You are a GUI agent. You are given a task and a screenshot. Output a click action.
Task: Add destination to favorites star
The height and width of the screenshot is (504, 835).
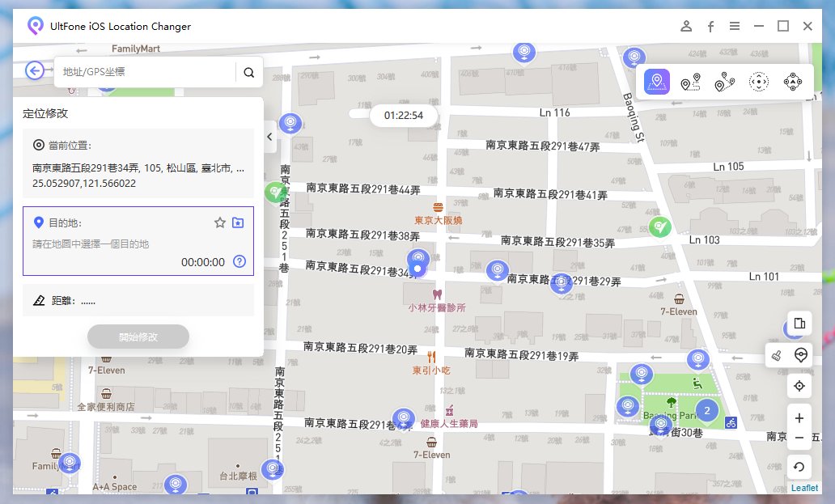coord(220,222)
